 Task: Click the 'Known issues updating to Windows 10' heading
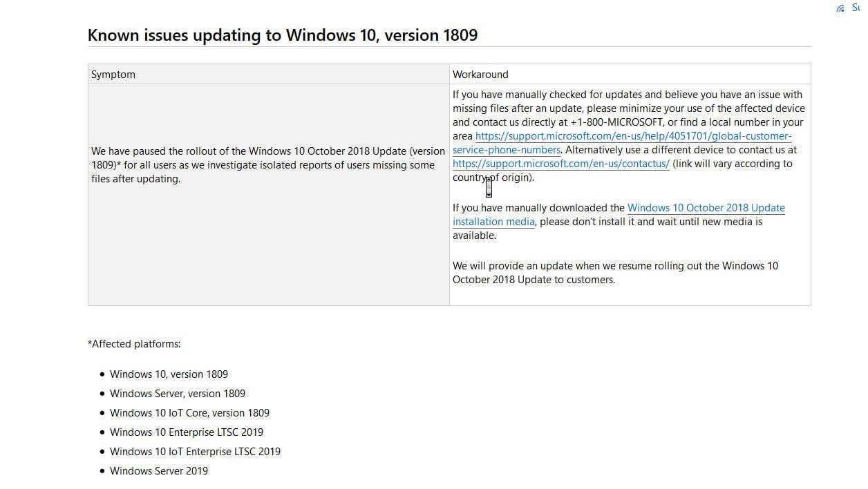point(283,35)
